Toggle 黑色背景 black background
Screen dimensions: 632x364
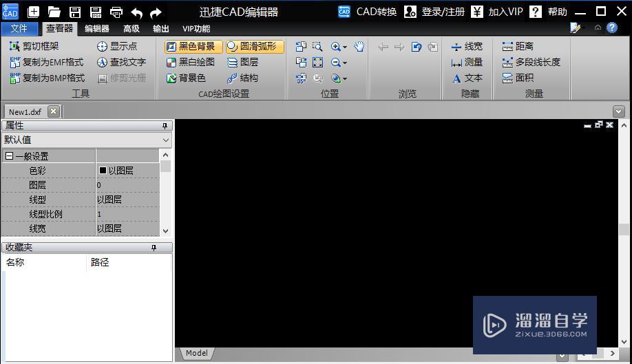(x=193, y=47)
